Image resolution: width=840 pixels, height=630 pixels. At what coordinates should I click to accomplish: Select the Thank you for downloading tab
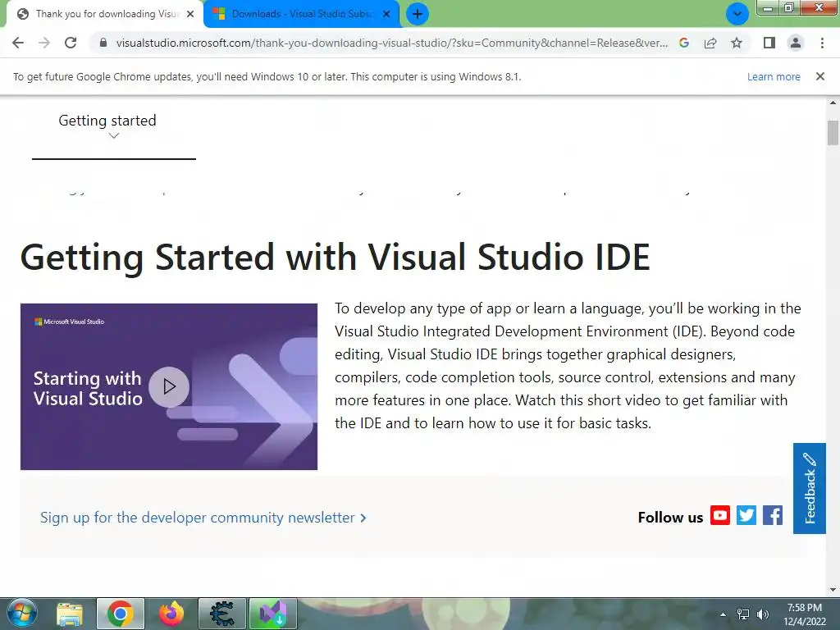pos(106,14)
